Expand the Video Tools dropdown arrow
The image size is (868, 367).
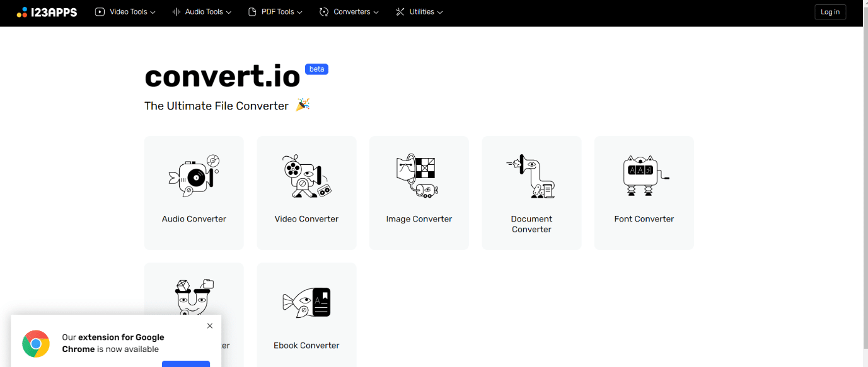[153, 13]
